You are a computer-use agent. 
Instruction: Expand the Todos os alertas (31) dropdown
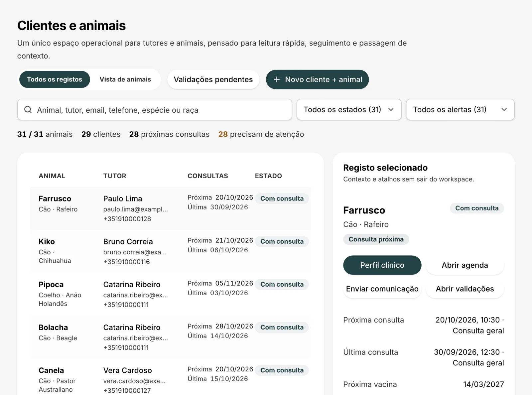point(460,109)
